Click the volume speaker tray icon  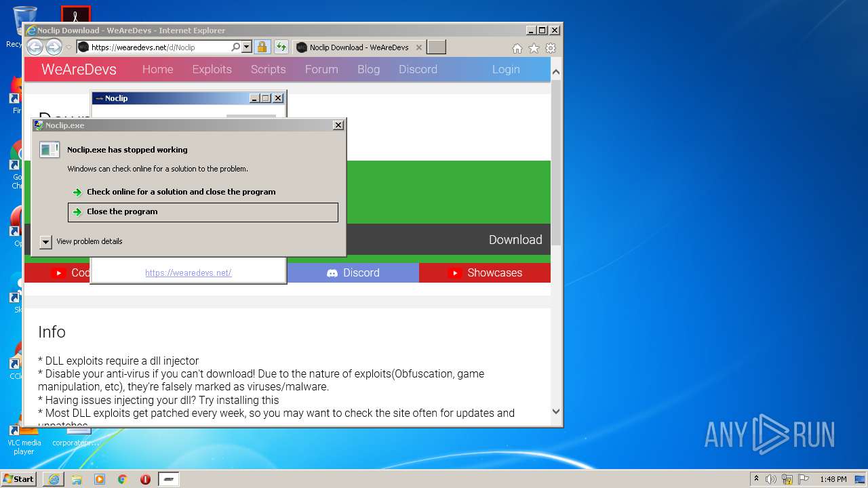771,479
